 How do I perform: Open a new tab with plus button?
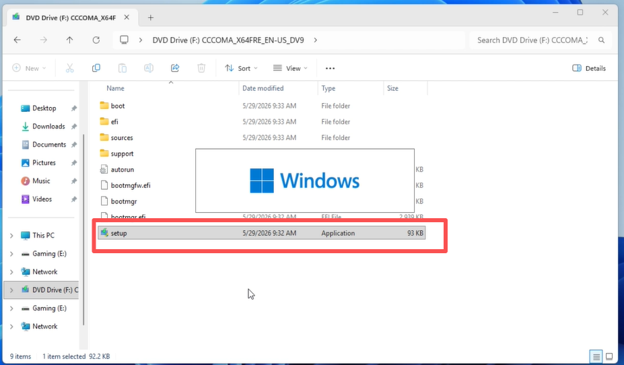[150, 18]
